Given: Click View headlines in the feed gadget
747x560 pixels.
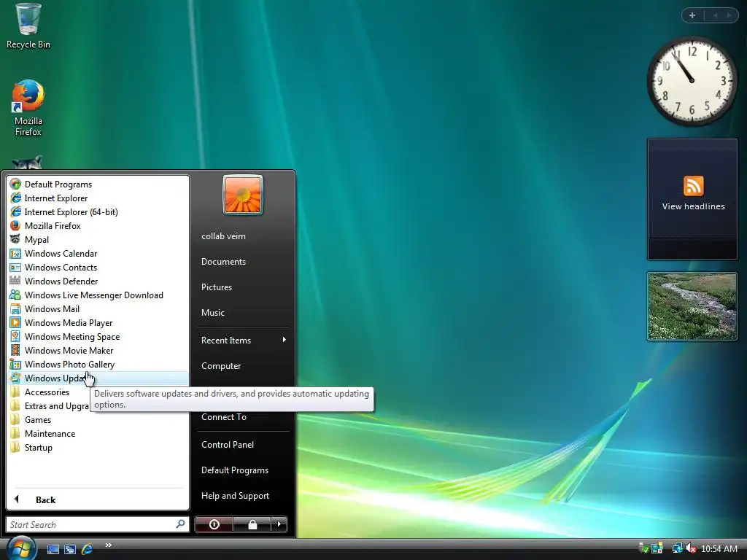Looking at the screenshot, I should 693,206.
